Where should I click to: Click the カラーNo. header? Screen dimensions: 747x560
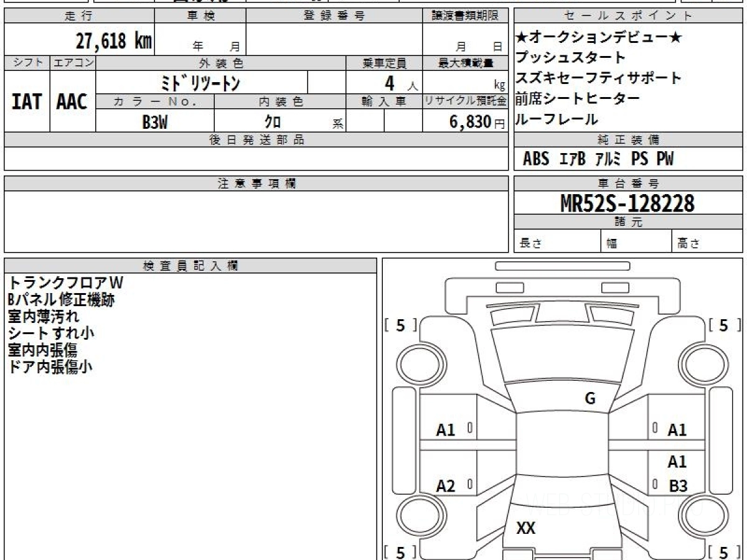pyautogui.click(x=155, y=101)
